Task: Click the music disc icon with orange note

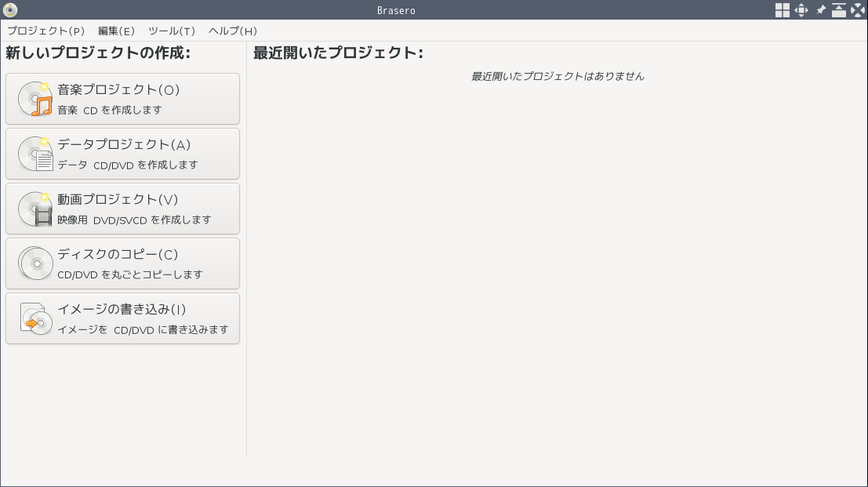Action: pyautogui.click(x=35, y=99)
